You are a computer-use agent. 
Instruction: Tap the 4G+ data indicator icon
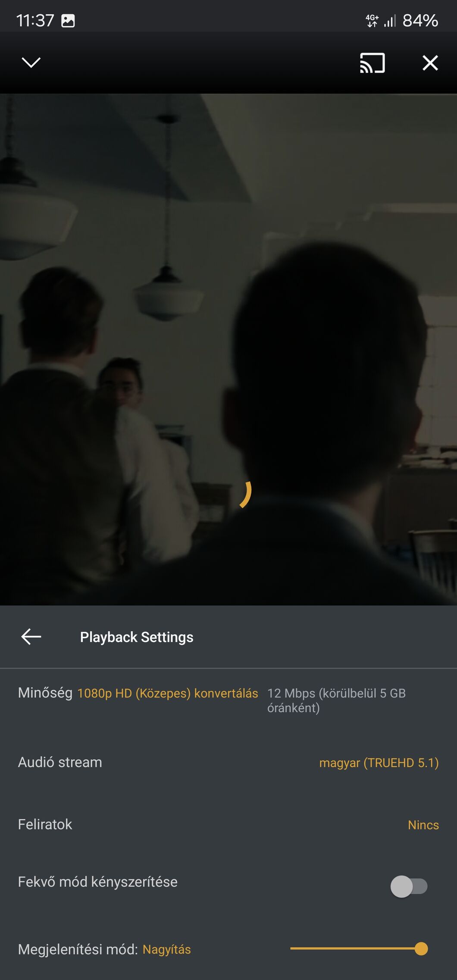pyautogui.click(x=372, y=21)
